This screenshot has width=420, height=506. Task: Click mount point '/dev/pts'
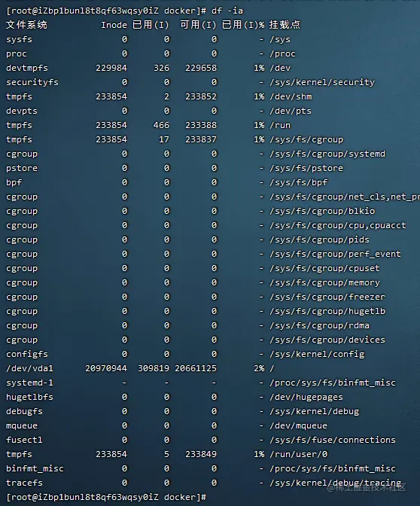pos(291,111)
